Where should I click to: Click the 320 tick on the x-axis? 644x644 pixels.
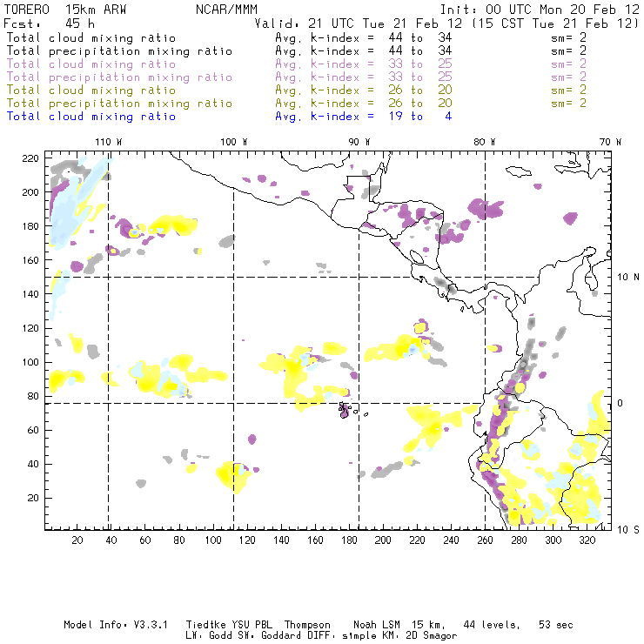click(x=587, y=540)
